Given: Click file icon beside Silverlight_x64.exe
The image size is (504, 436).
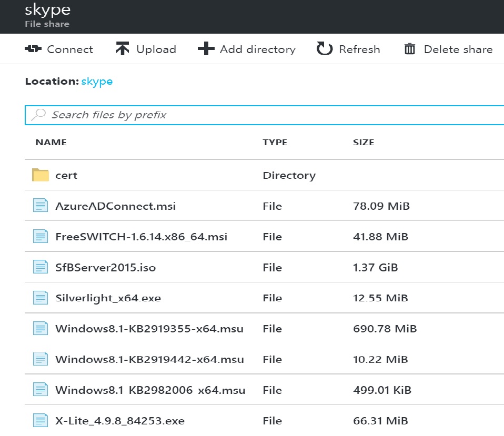Looking at the screenshot, I should click(41, 298).
